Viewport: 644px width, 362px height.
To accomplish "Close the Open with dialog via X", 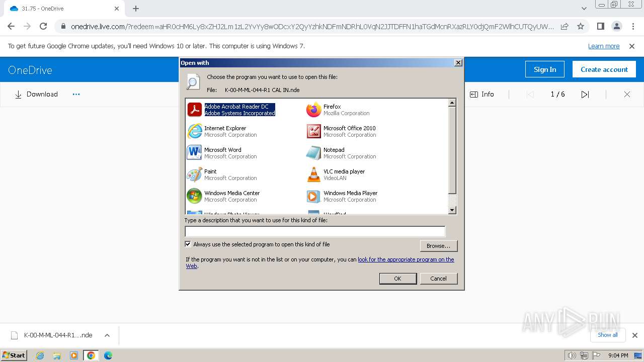I will coord(458,63).
